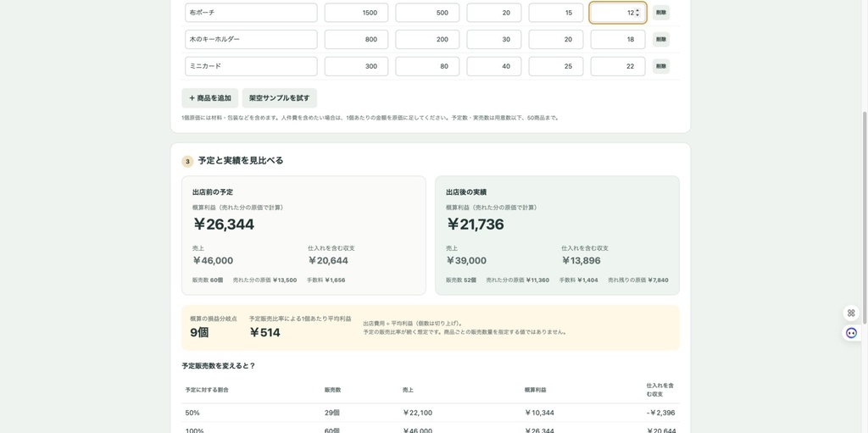Click the planned sales value ￥46,000 in card
868x433 pixels.
coord(213,261)
